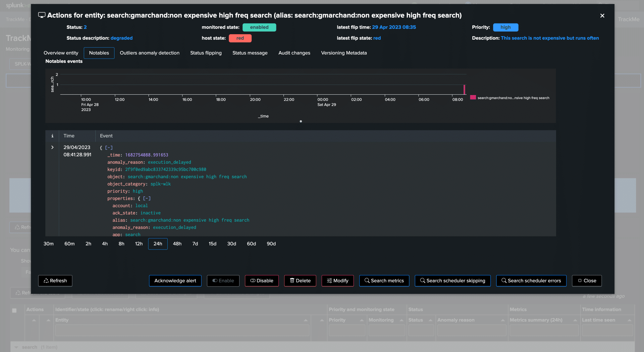Expand the event row chevron
Image resolution: width=644 pixels, height=352 pixels.
52,147
